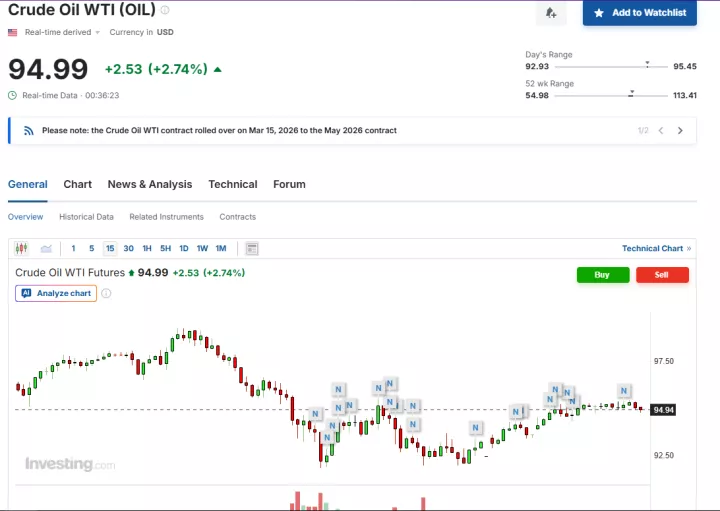Select the 1D chart interval

184,248
